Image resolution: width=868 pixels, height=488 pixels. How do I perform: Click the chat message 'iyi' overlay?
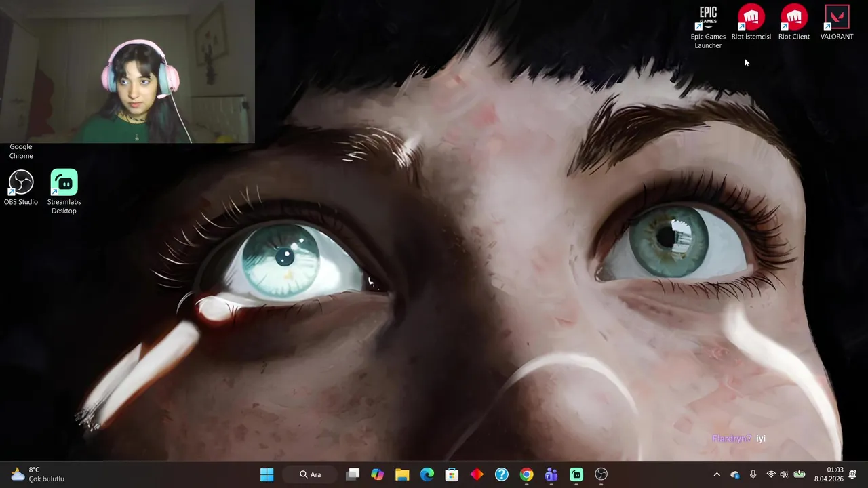pos(761,439)
